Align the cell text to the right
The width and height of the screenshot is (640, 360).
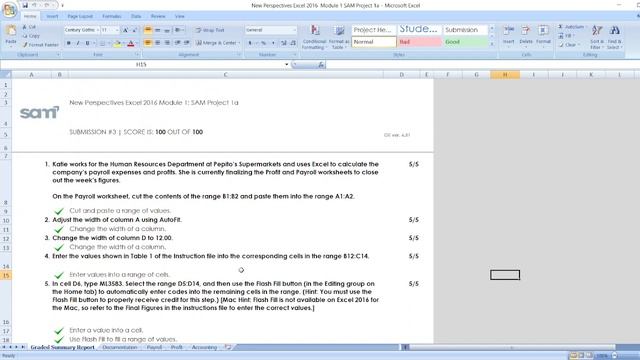click(167, 43)
